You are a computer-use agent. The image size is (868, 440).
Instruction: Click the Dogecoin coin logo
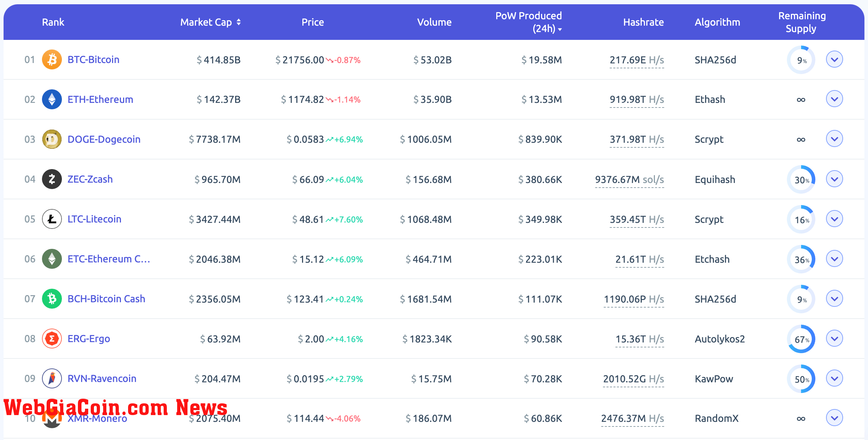[52, 139]
